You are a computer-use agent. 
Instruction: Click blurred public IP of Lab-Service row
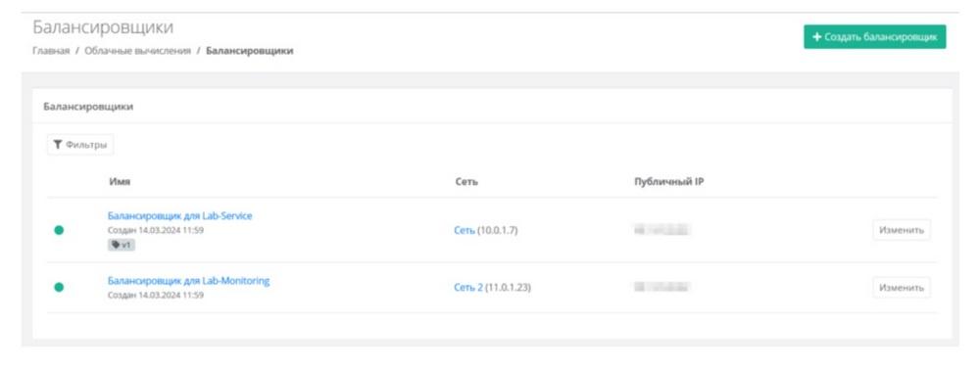[661, 230]
